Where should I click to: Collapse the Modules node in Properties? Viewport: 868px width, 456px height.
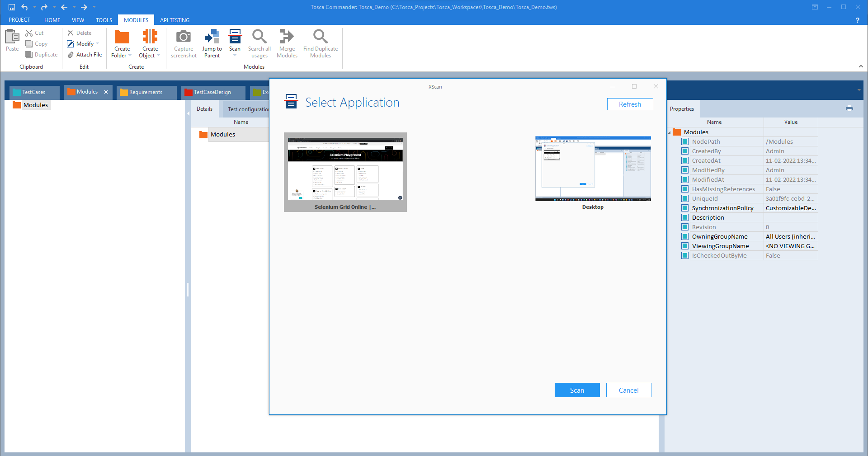pyautogui.click(x=670, y=132)
